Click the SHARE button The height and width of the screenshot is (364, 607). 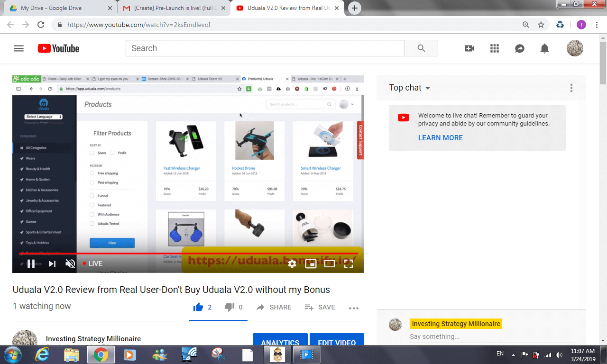[x=274, y=307]
